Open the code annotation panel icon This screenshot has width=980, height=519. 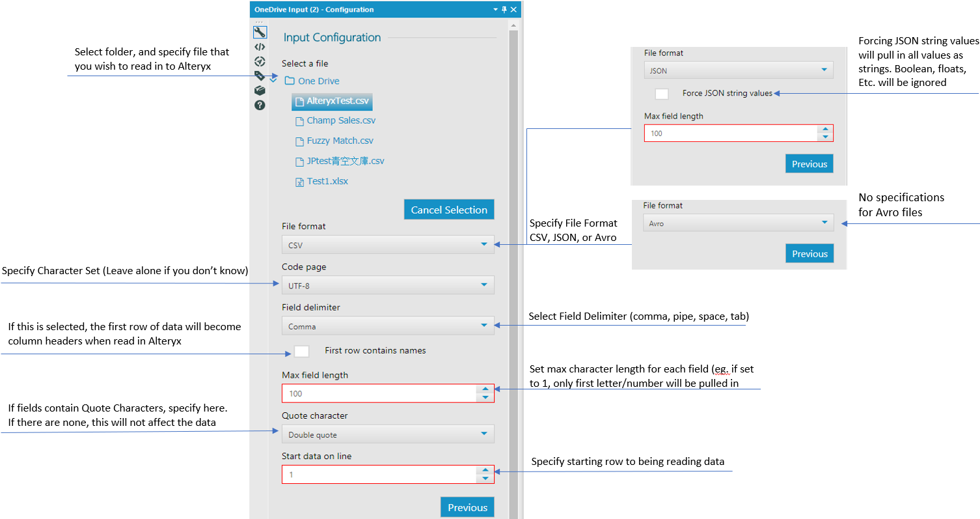pyautogui.click(x=260, y=46)
